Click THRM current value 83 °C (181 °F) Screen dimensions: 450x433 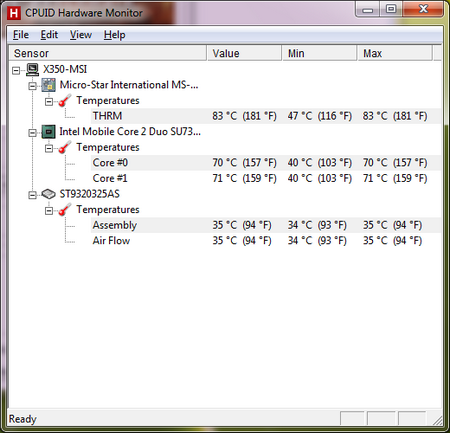(244, 116)
